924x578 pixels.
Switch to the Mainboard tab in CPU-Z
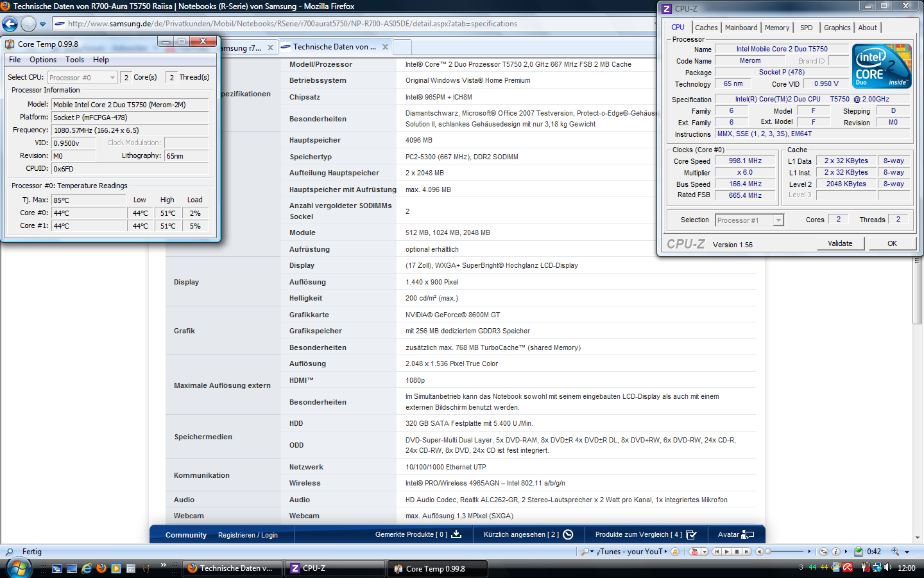tap(741, 28)
